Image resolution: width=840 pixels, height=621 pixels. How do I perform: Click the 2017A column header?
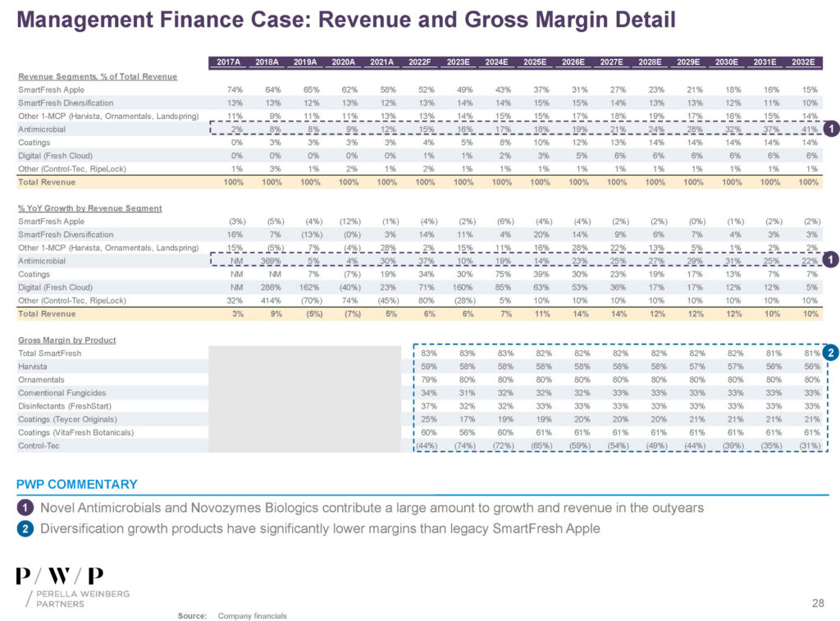(x=228, y=62)
